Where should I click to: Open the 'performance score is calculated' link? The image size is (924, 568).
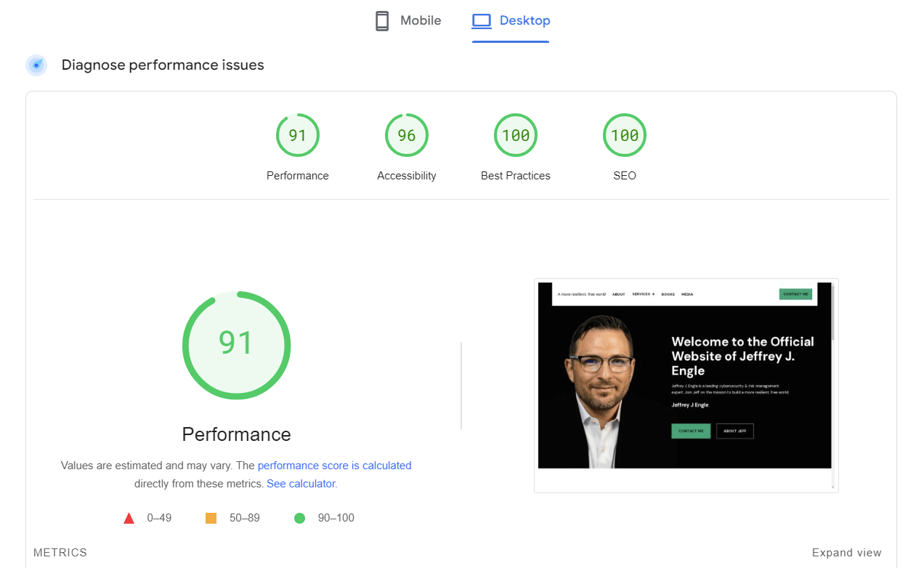pyautogui.click(x=335, y=466)
